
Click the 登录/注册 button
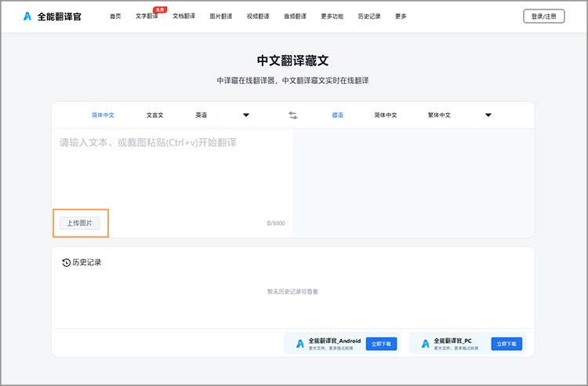coord(543,16)
